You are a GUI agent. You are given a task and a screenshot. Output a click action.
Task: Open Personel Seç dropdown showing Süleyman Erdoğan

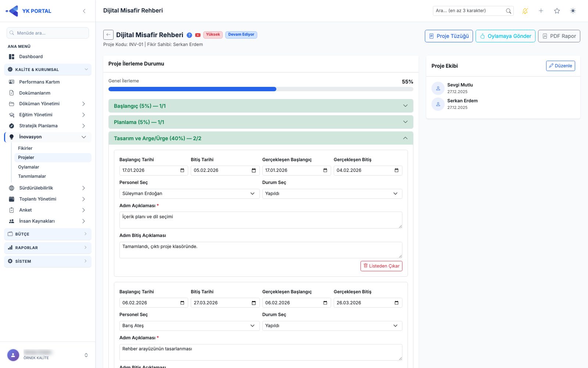[189, 194]
